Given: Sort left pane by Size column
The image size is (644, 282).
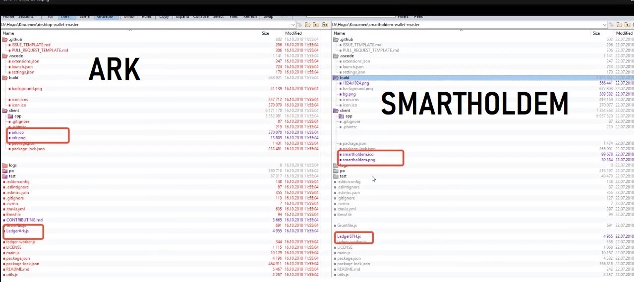Looking at the screenshot, I should [x=265, y=33].
